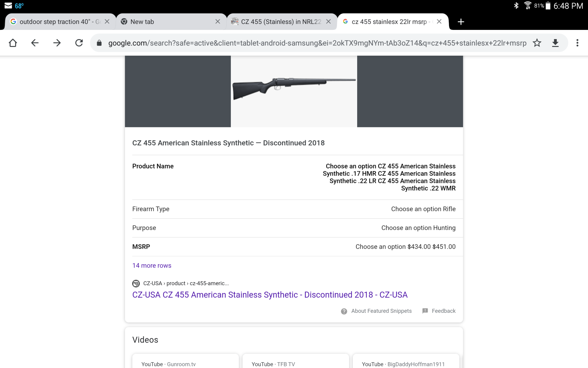Open 'About Featured Snippets' help
The image size is (588, 368).
tap(381, 311)
